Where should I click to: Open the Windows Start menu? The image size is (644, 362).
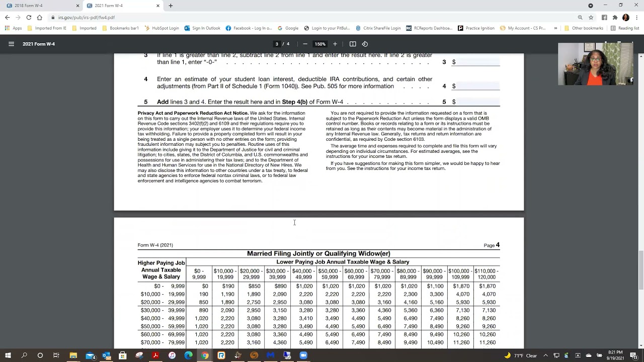tap(8, 355)
